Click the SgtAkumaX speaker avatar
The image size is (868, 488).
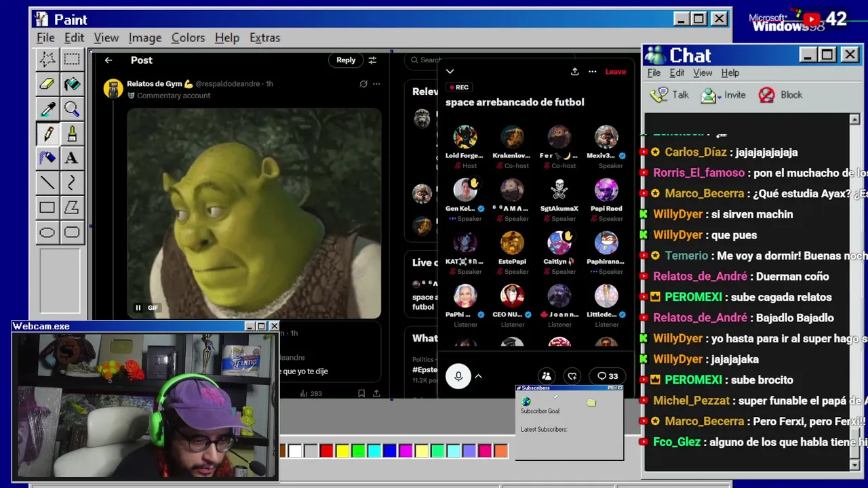point(559,190)
